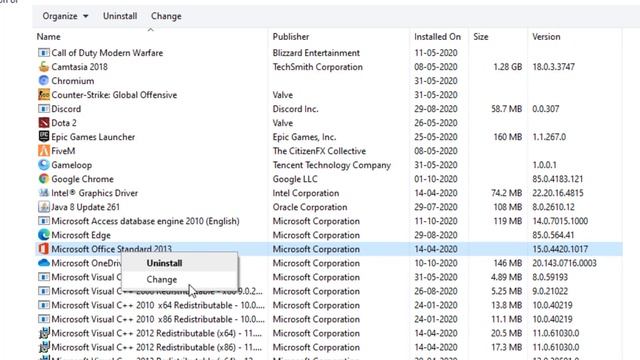This screenshot has height=360, width=640.
Task: Select Visual C++ 2010 x64 Redistributable entry
Action: (x=158, y=305)
